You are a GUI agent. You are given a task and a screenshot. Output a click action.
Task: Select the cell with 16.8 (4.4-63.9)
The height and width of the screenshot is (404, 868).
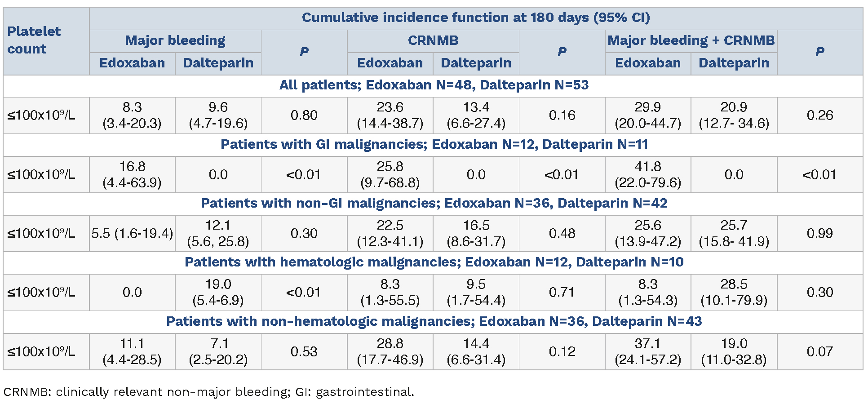click(x=132, y=175)
